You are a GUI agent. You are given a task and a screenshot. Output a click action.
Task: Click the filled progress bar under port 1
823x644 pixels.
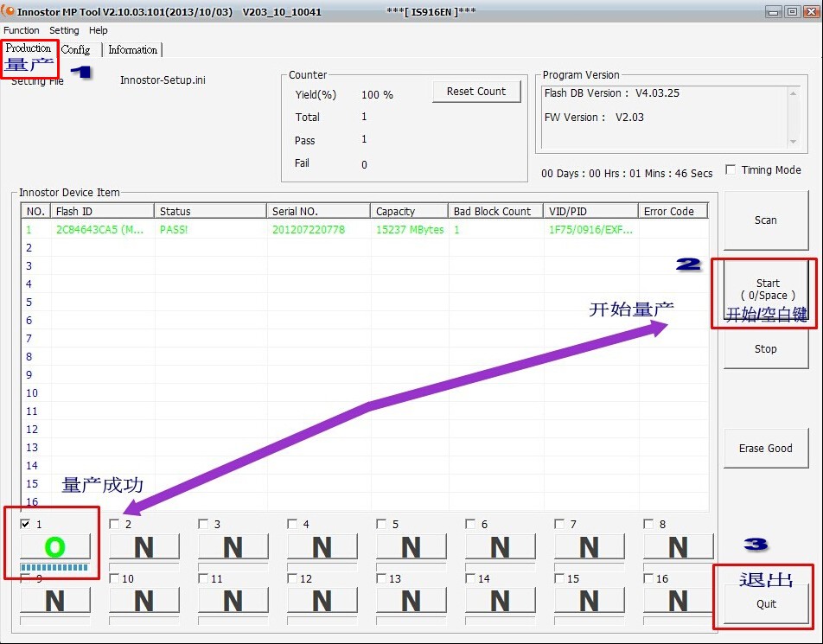54,567
